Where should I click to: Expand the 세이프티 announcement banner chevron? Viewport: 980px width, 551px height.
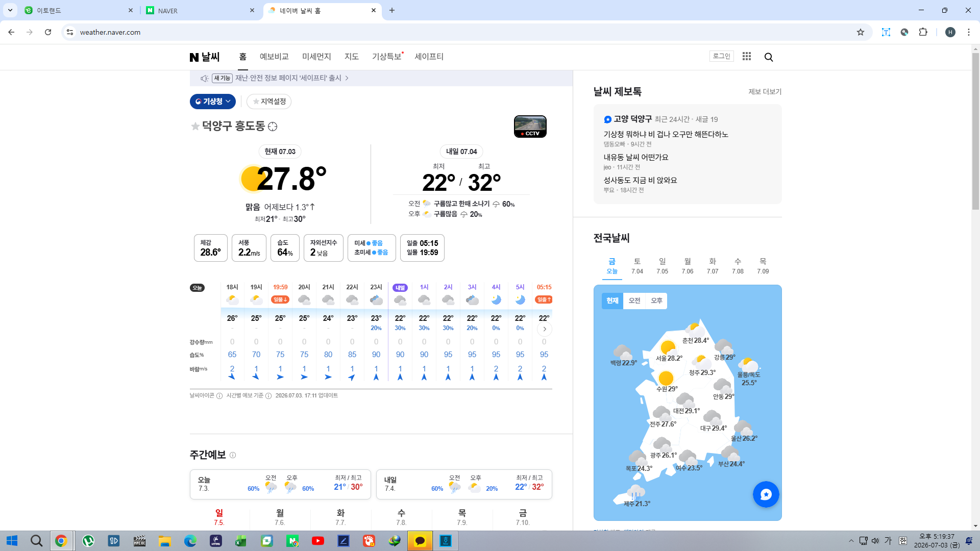point(347,78)
